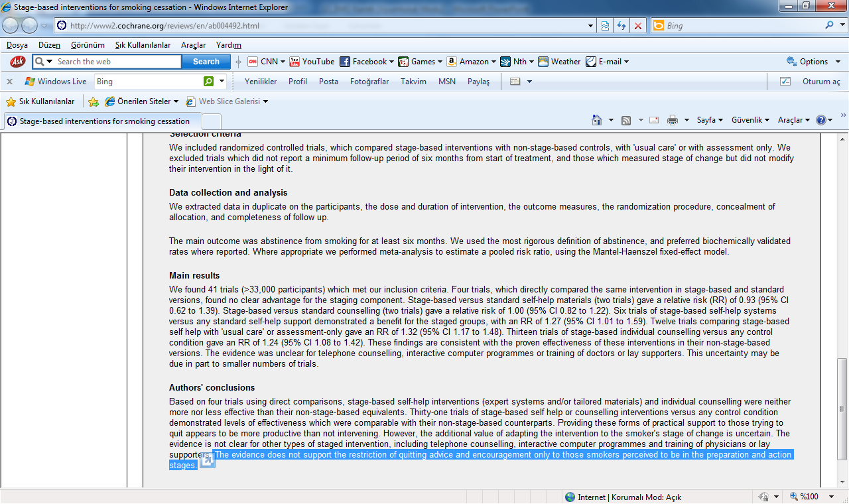Open the Amazon toolbar shortcut
This screenshot has width=849, height=504.
pyautogui.click(x=472, y=62)
